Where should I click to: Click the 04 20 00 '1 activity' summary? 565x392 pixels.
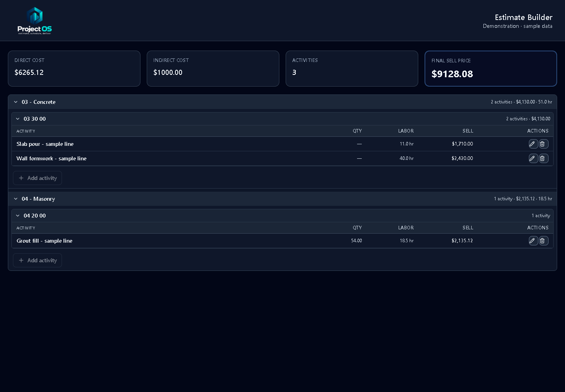(x=541, y=216)
